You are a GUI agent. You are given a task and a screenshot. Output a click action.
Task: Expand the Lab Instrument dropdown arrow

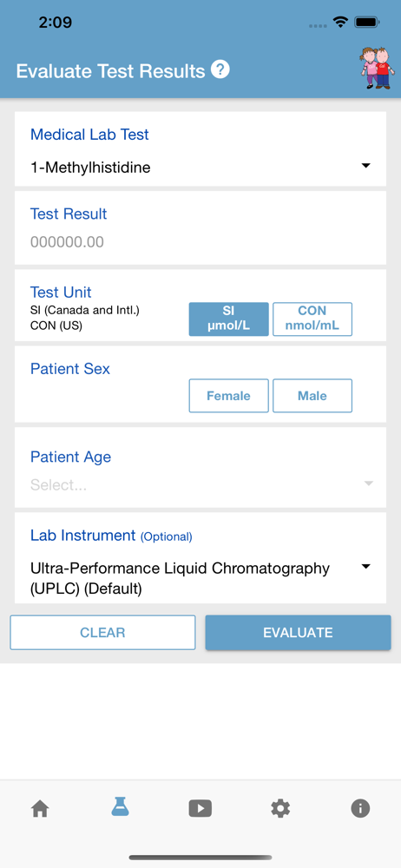[x=365, y=567]
